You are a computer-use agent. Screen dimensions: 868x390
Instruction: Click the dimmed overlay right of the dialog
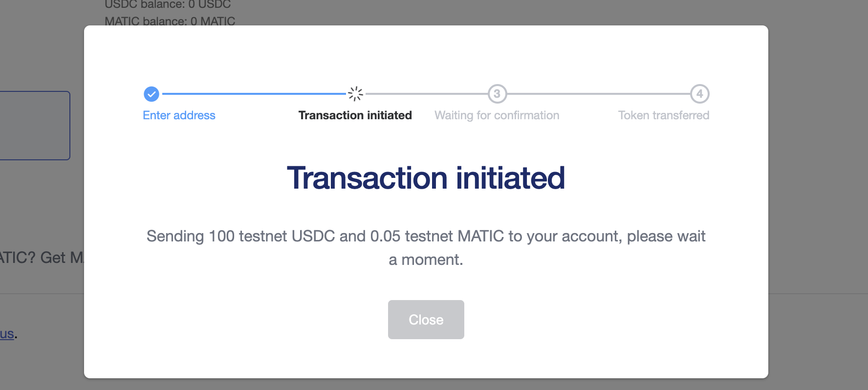[x=818, y=195]
